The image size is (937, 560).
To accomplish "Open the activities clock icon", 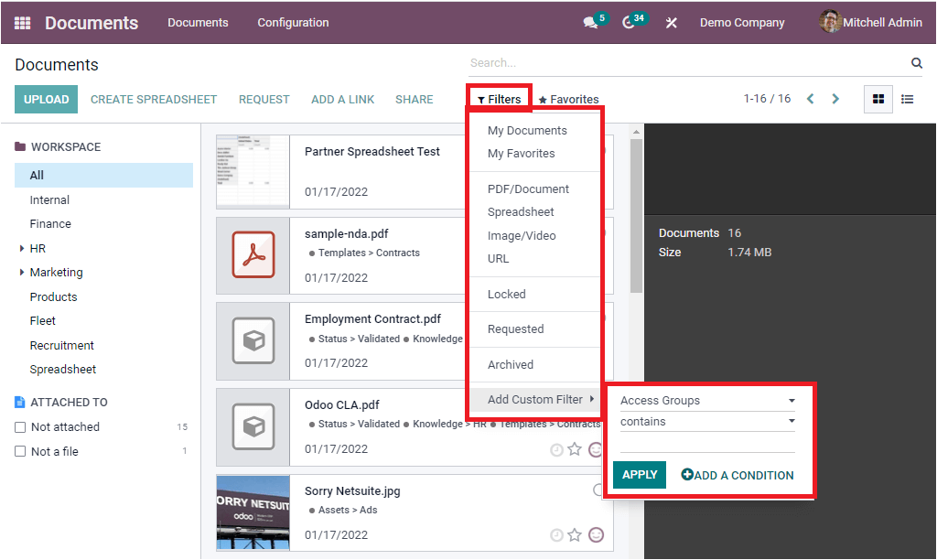I will tap(628, 23).
